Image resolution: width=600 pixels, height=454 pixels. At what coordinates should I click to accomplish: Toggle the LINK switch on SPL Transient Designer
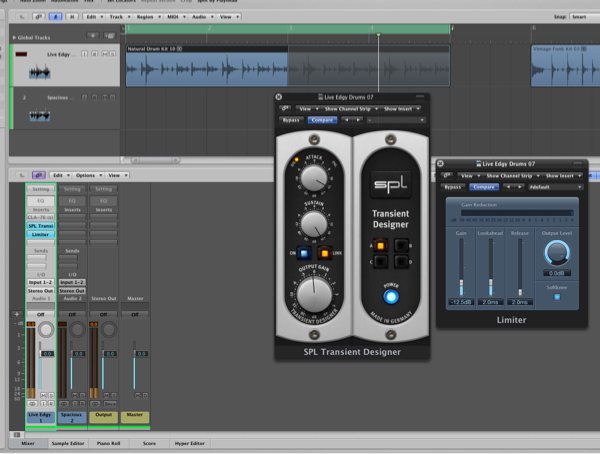(x=324, y=253)
